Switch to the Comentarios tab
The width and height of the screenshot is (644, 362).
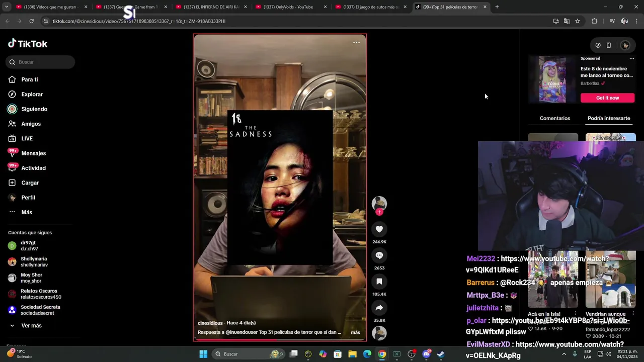pyautogui.click(x=555, y=118)
